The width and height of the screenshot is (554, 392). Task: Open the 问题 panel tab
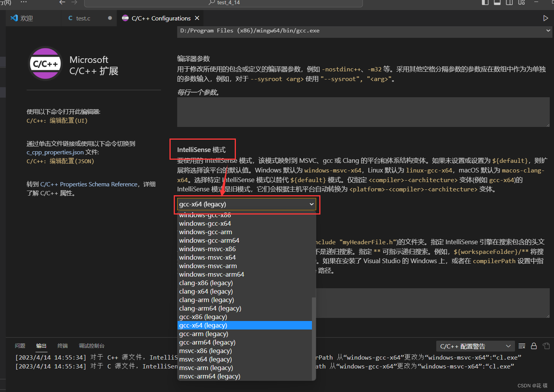click(x=20, y=346)
